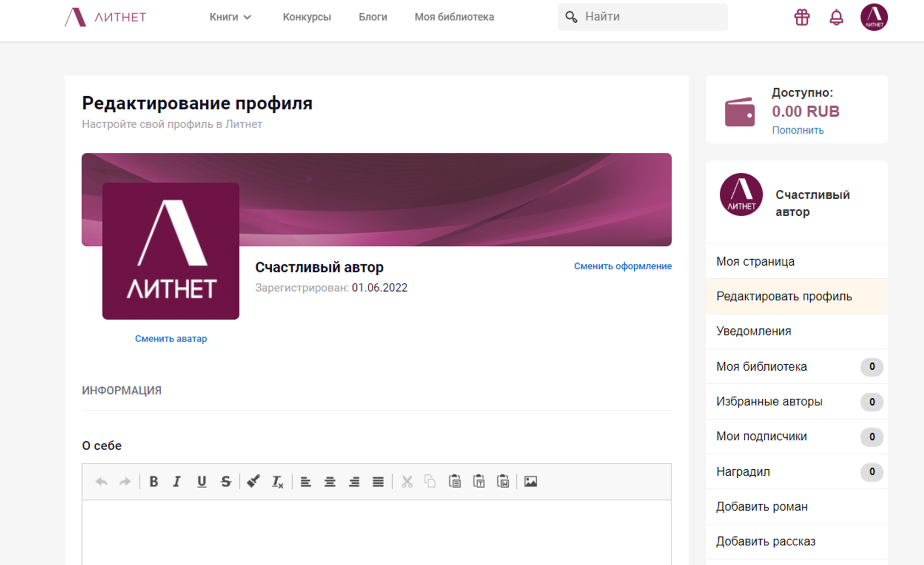Image resolution: width=924 pixels, height=565 pixels.
Task: Open the Блоги section
Action: pyautogui.click(x=373, y=17)
